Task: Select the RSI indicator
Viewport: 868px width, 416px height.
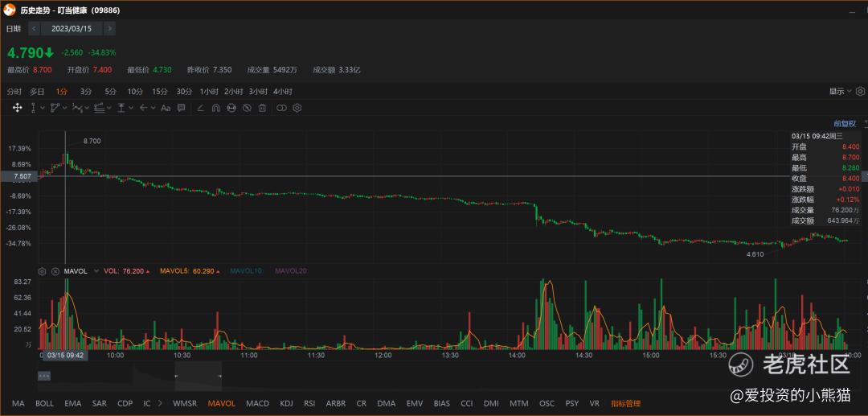Action: [x=310, y=403]
